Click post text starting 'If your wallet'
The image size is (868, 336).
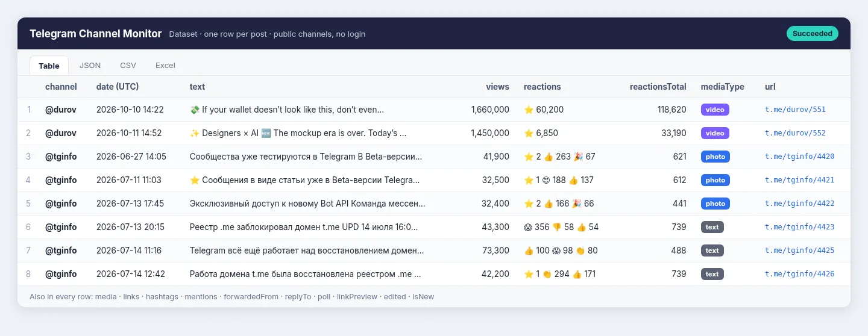click(287, 110)
